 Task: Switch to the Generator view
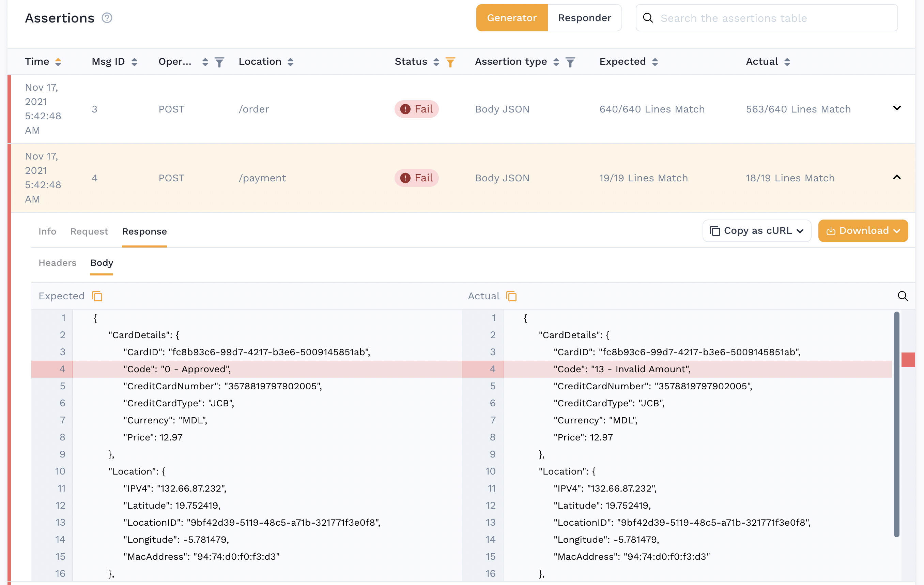coord(511,18)
